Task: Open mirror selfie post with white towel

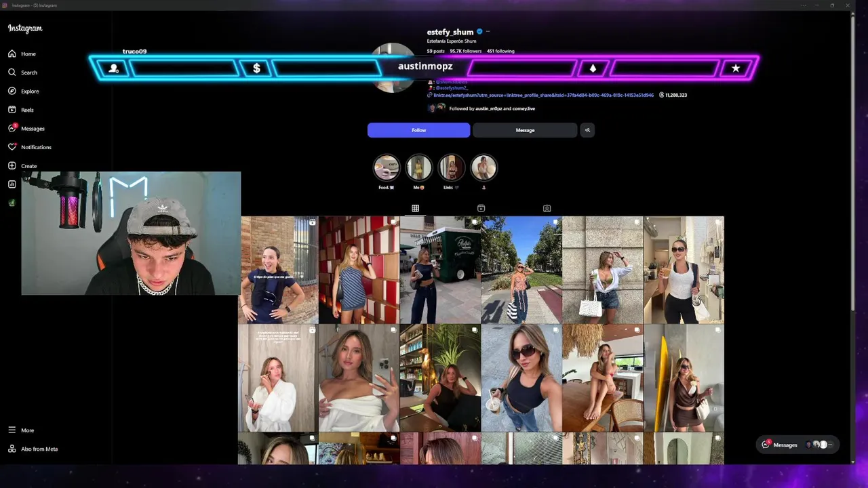Action: click(359, 378)
